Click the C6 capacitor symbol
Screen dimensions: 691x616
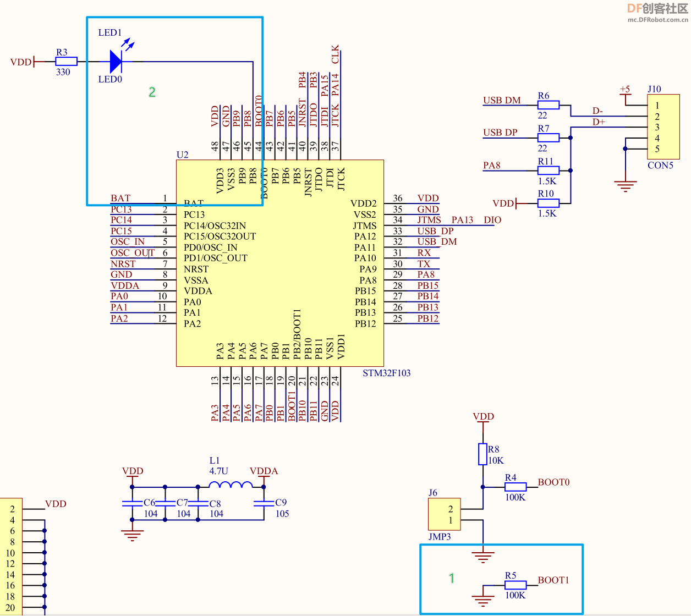coord(132,503)
